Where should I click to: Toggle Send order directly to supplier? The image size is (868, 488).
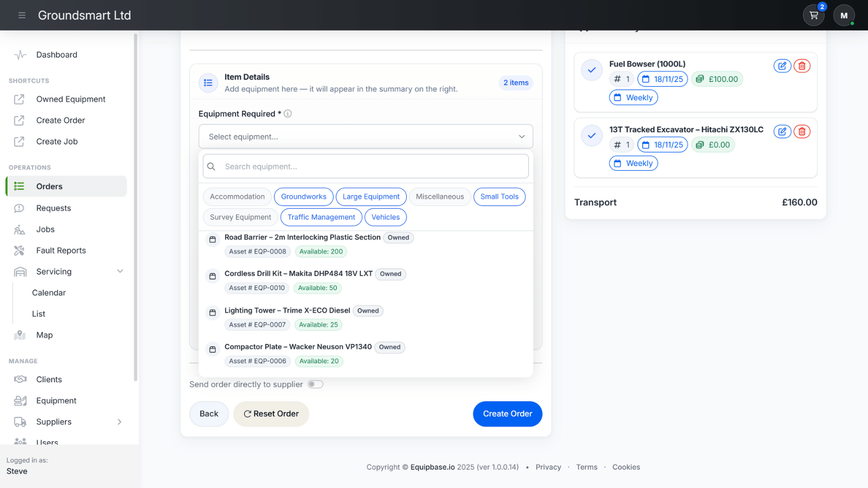click(315, 384)
